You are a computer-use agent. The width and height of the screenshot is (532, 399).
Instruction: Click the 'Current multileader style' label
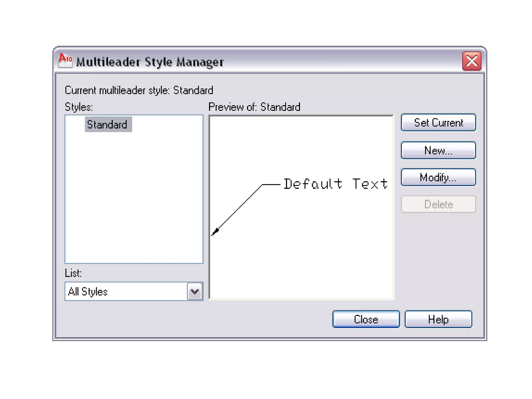[x=139, y=90]
